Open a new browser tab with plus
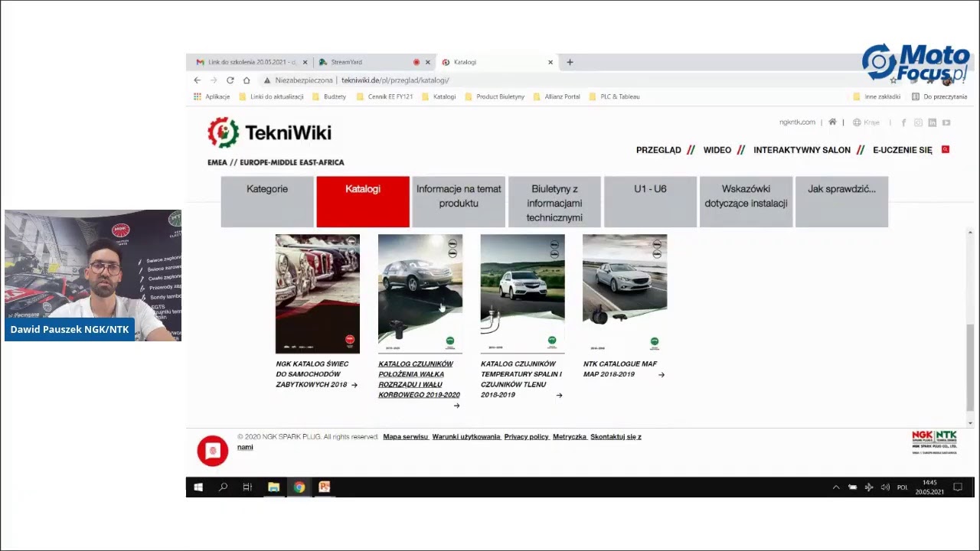The image size is (980, 551). 570,62
